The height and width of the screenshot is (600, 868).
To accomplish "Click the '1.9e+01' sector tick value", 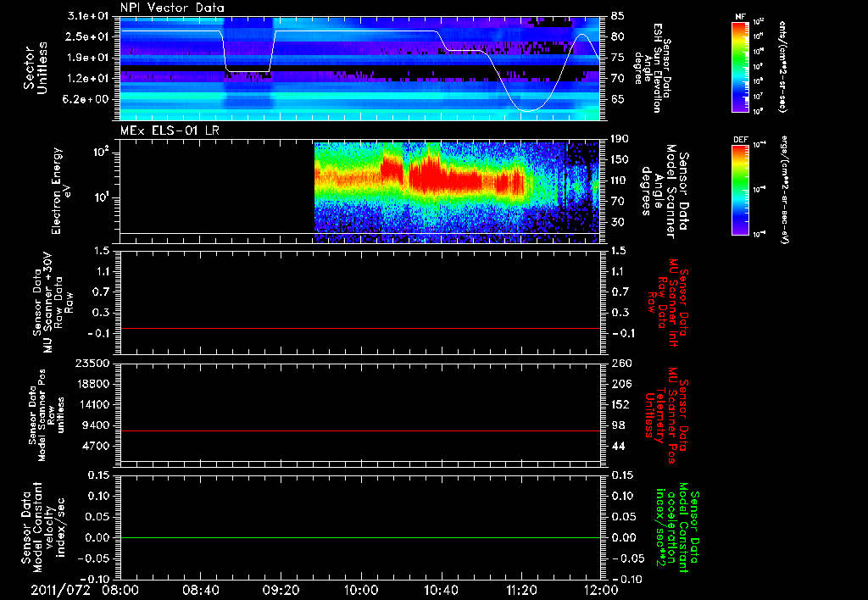I will 87,58.
